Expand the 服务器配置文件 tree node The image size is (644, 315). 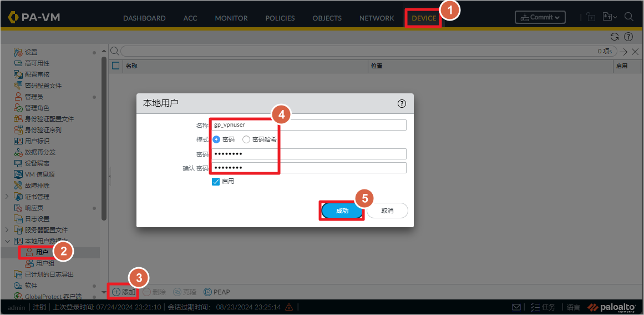click(x=7, y=230)
